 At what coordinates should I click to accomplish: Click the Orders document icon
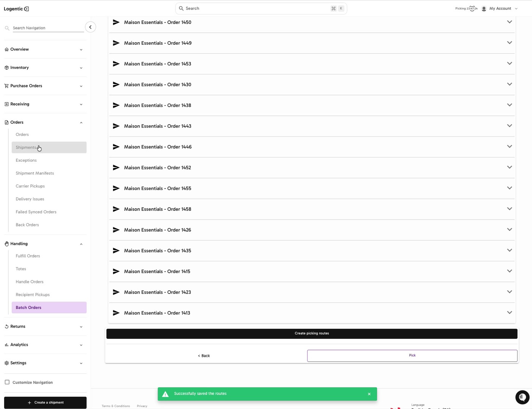(x=6, y=122)
